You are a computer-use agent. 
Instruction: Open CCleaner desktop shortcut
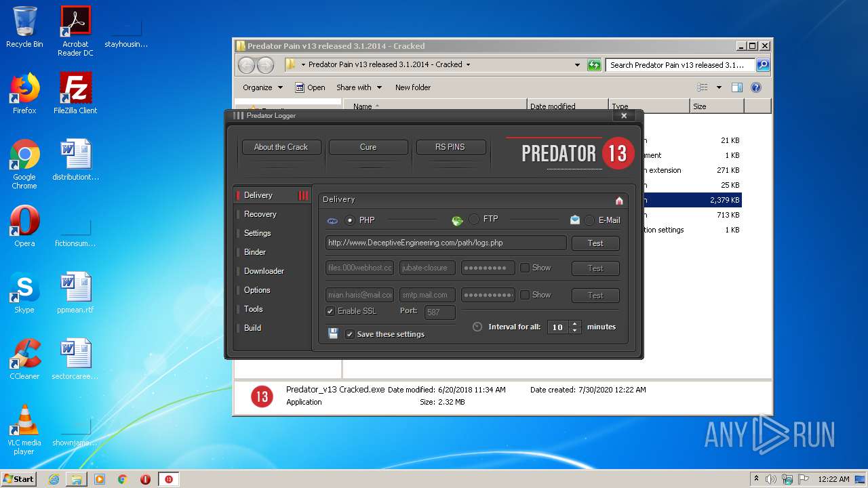(x=24, y=359)
